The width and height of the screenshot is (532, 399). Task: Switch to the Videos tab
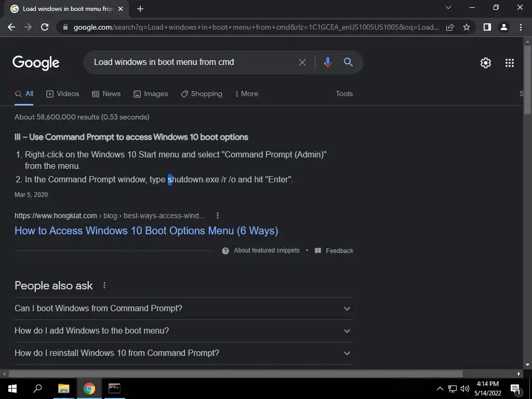[62, 94]
